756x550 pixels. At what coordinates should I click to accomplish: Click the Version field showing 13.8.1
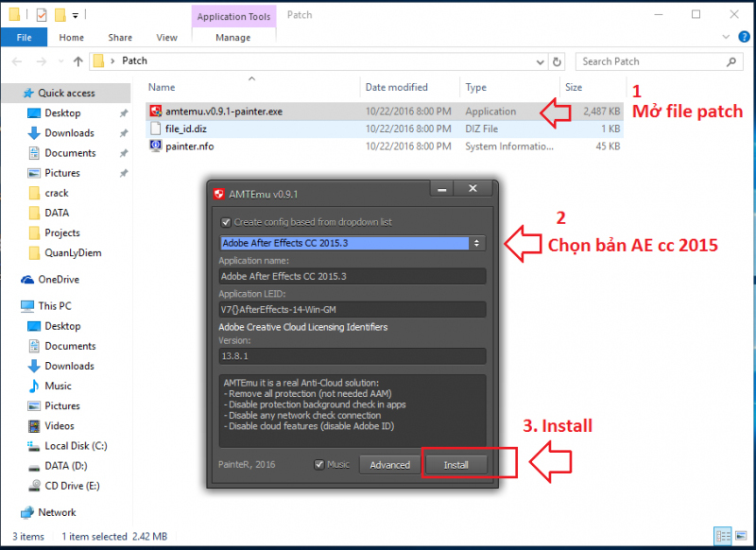point(352,356)
